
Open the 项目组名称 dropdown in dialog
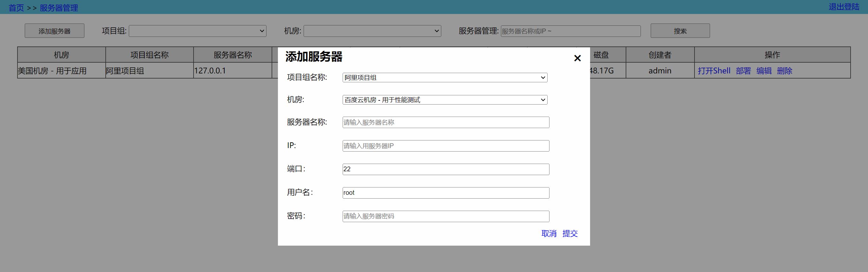tap(444, 78)
